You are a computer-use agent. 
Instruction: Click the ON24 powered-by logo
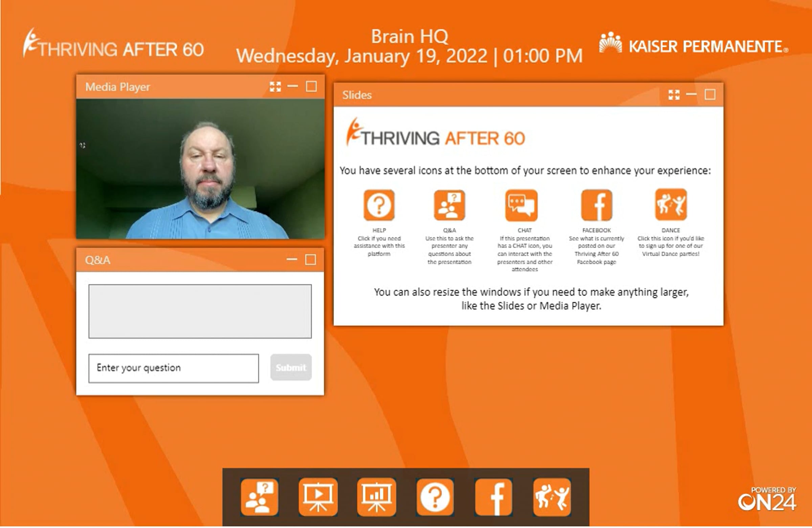pos(767,499)
